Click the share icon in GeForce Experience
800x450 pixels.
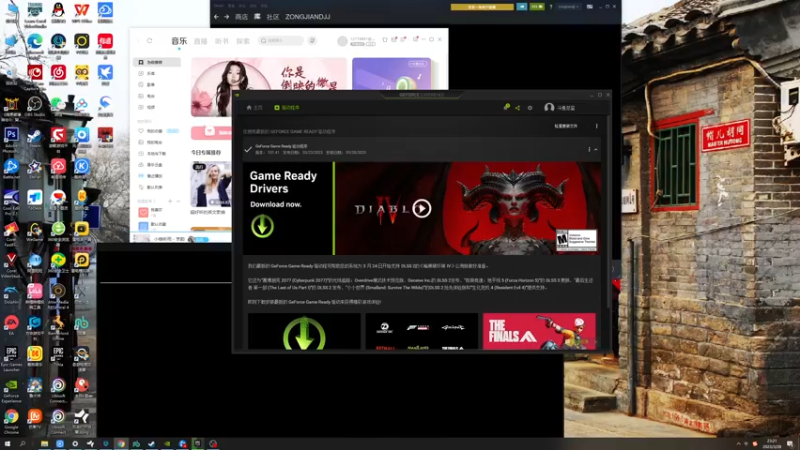point(517,108)
